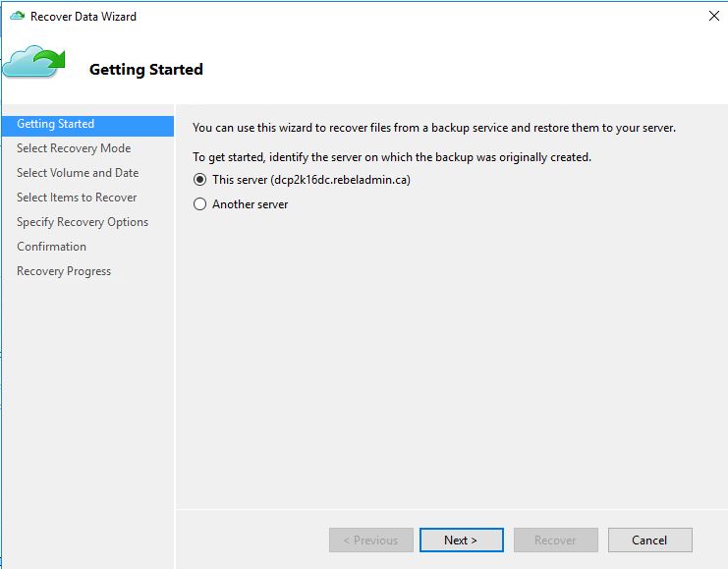Screen dimensions: 728x569
Task: Click the 'Recover Data Wizard' window title text
Action: (x=84, y=17)
